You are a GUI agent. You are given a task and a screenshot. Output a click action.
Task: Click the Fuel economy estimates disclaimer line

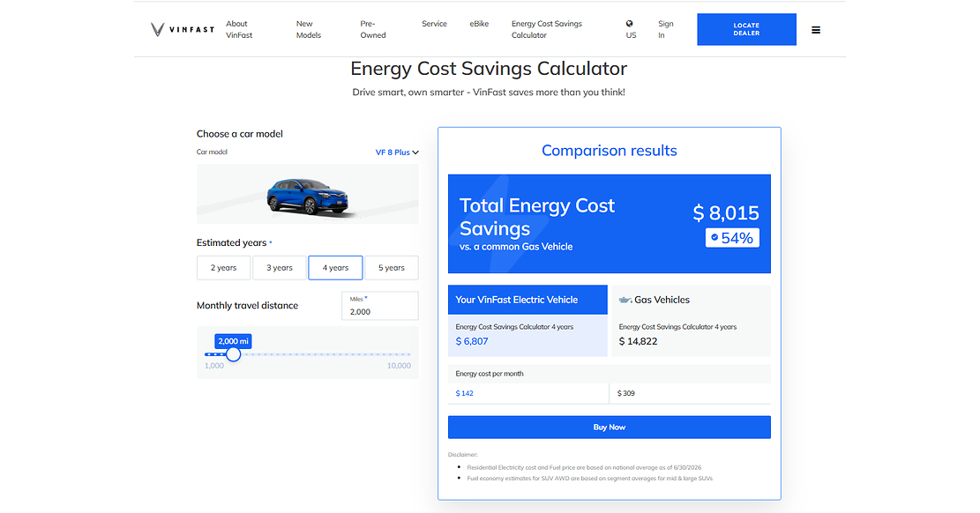tap(589, 479)
